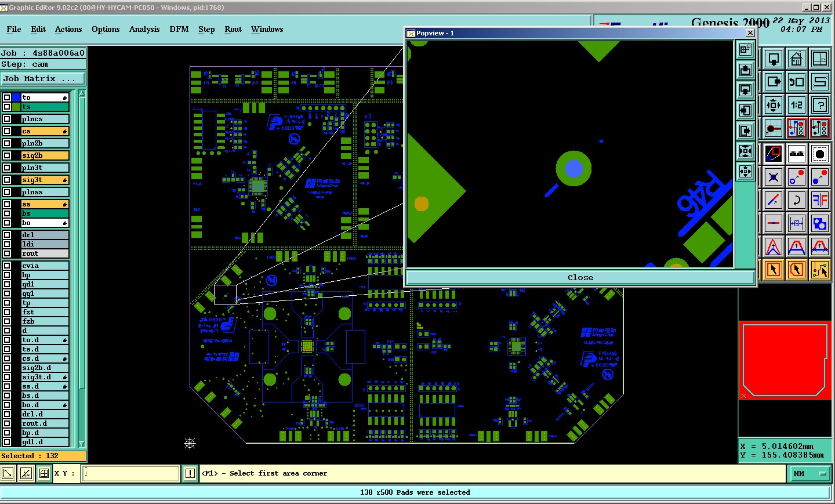Viewport: 835px width, 504px height.
Task: Click the X Y coordinate input field
Action: coord(132,473)
